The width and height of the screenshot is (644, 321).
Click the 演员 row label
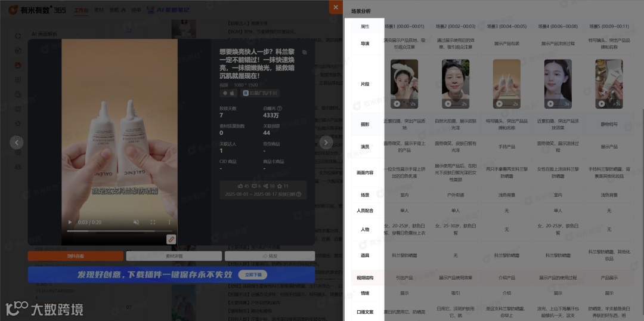pyautogui.click(x=365, y=147)
